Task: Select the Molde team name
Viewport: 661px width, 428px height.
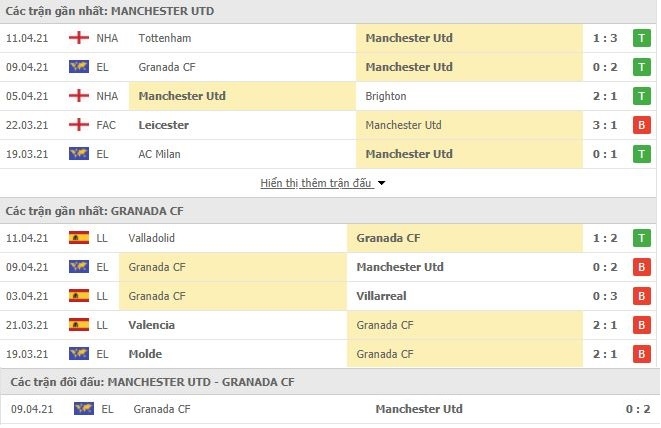Action: click(x=145, y=354)
